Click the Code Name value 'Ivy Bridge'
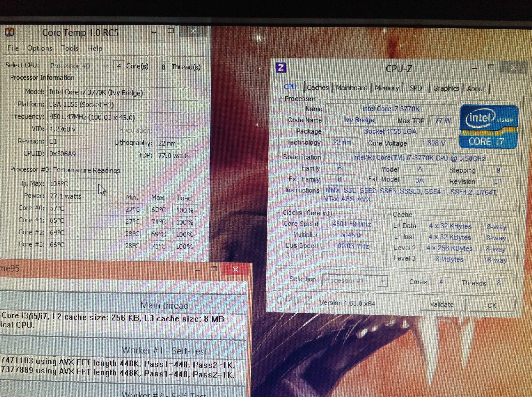Viewport: 532px width, 397px height. tap(359, 120)
